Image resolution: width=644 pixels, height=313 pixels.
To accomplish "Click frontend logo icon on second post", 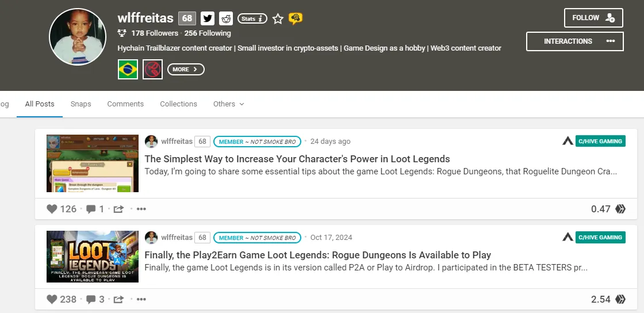I will (x=568, y=237).
